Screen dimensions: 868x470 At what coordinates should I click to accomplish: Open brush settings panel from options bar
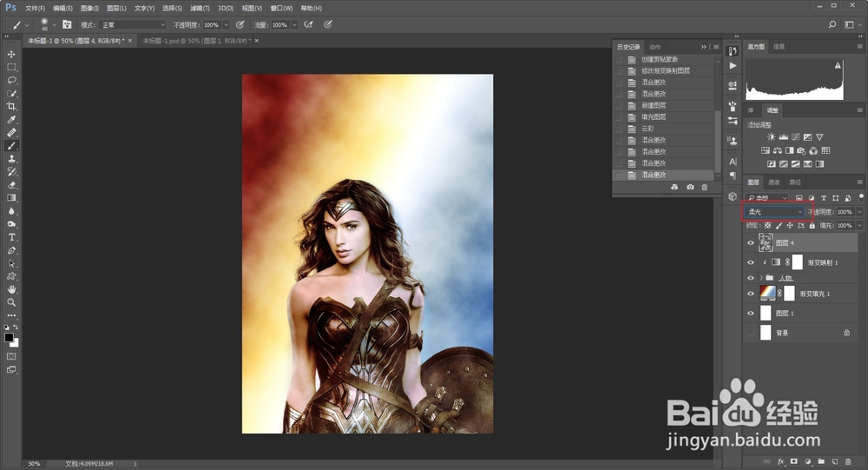tap(67, 24)
